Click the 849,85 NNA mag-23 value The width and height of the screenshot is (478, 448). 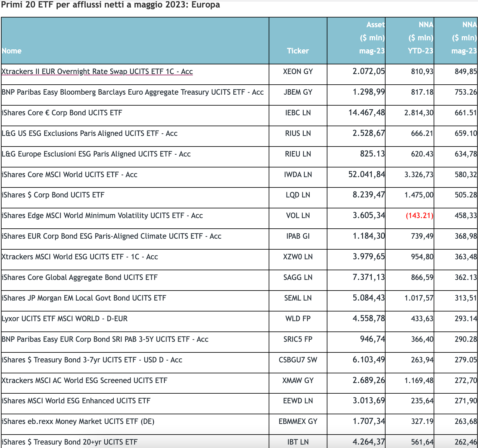tap(466, 72)
